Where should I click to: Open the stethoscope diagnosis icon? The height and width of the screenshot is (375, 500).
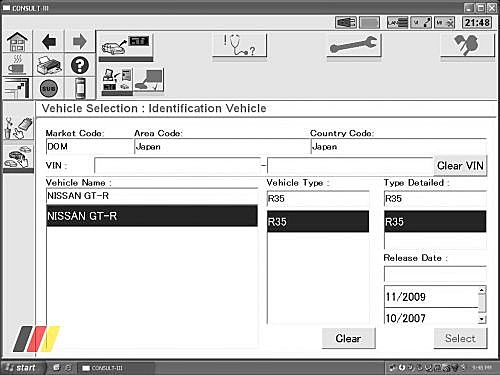(239, 44)
